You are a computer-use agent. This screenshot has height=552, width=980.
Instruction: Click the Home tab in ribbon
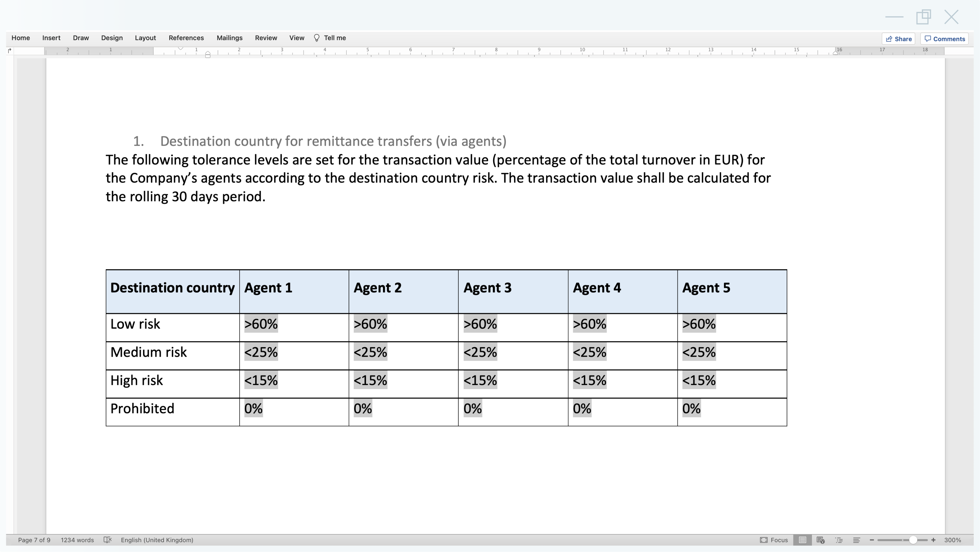pos(20,38)
